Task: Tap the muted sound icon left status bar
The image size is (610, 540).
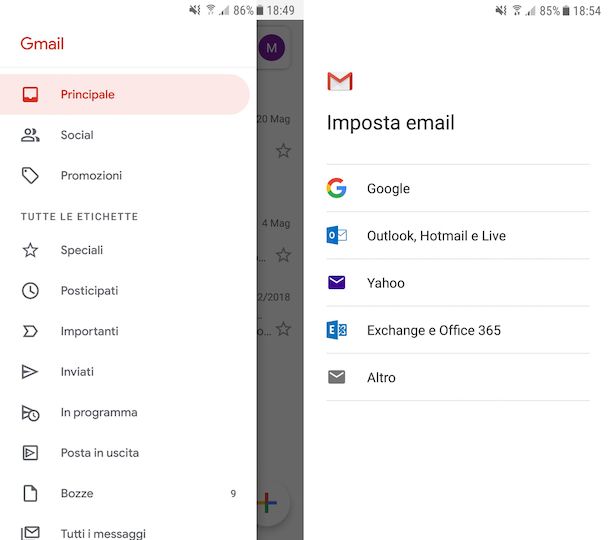Action: [x=195, y=10]
